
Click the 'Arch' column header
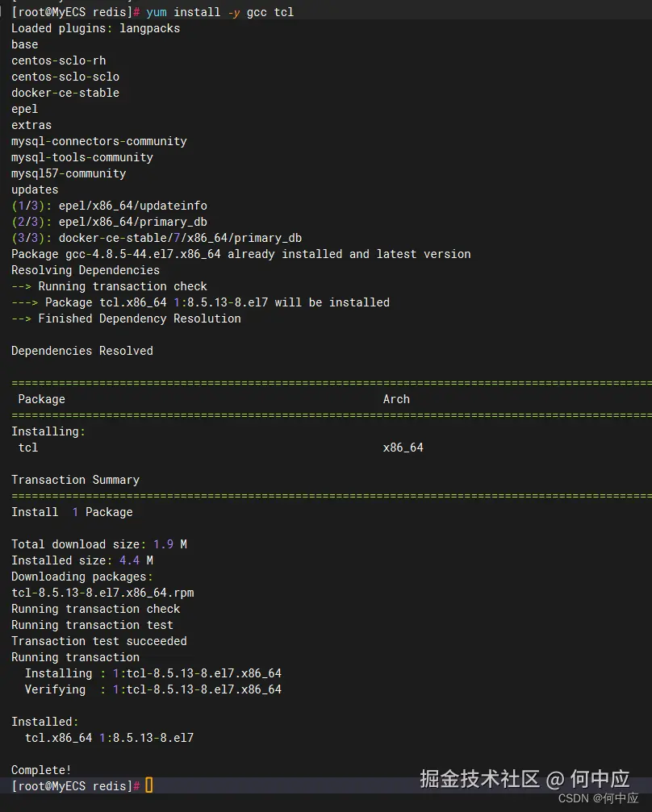(x=396, y=399)
